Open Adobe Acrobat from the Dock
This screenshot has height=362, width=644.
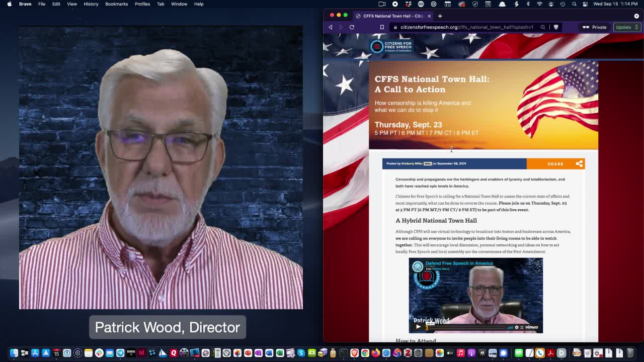click(x=550, y=353)
